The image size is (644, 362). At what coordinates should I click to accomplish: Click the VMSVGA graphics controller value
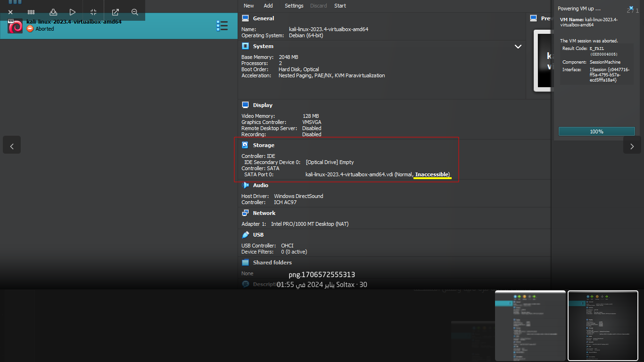(x=312, y=122)
